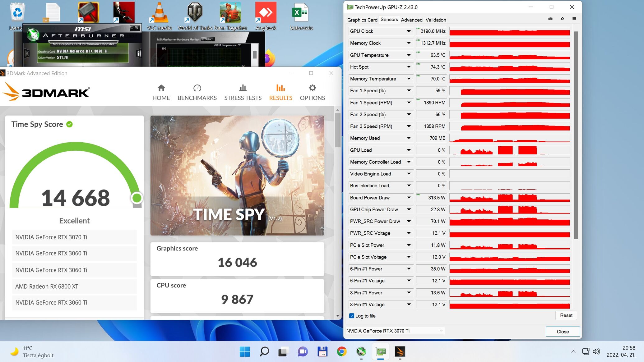Viewport: 644px width, 362px height.
Task: Toggle the Log to file checkbox
Action: point(352,316)
